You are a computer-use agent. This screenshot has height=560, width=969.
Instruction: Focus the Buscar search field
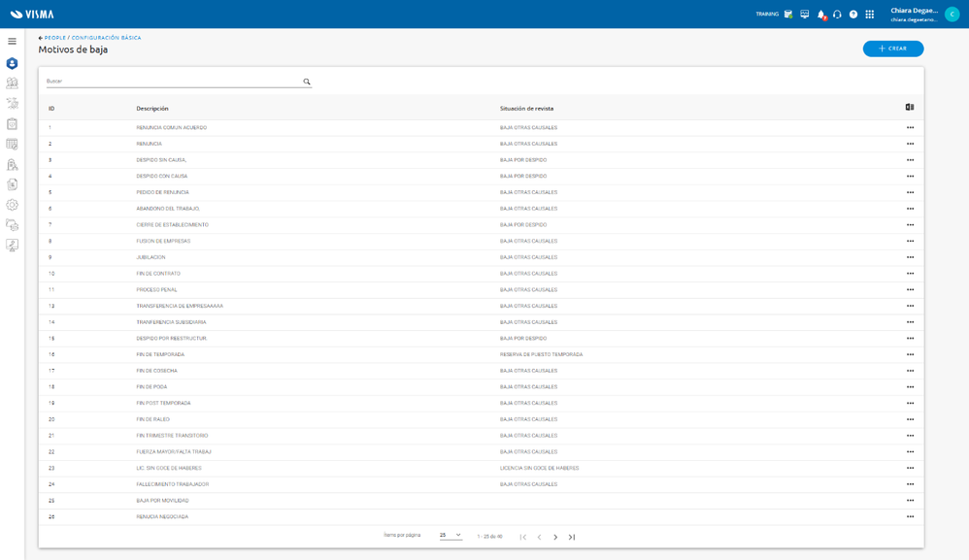tap(174, 82)
